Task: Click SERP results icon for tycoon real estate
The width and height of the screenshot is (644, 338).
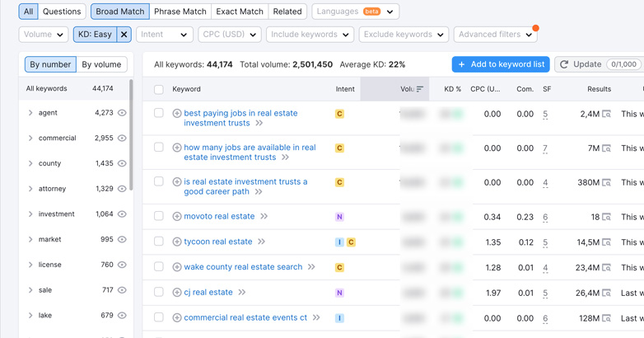Action: point(607,242)
